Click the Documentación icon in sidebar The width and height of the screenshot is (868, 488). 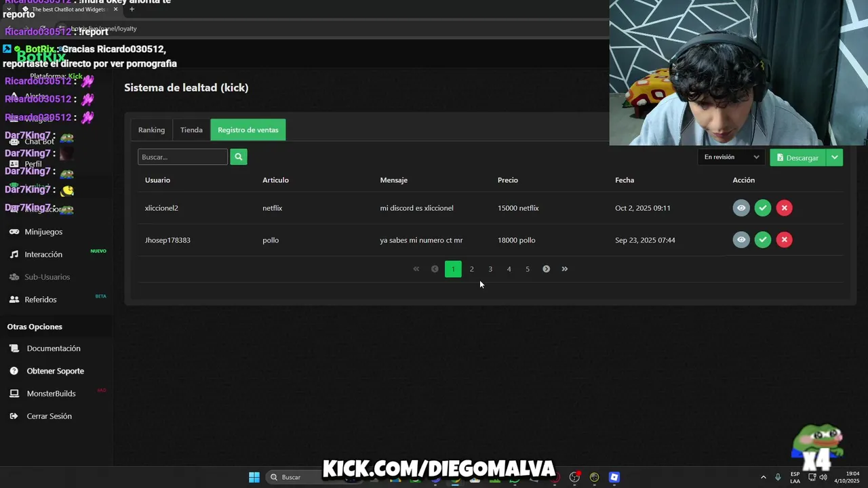point(14,348)
